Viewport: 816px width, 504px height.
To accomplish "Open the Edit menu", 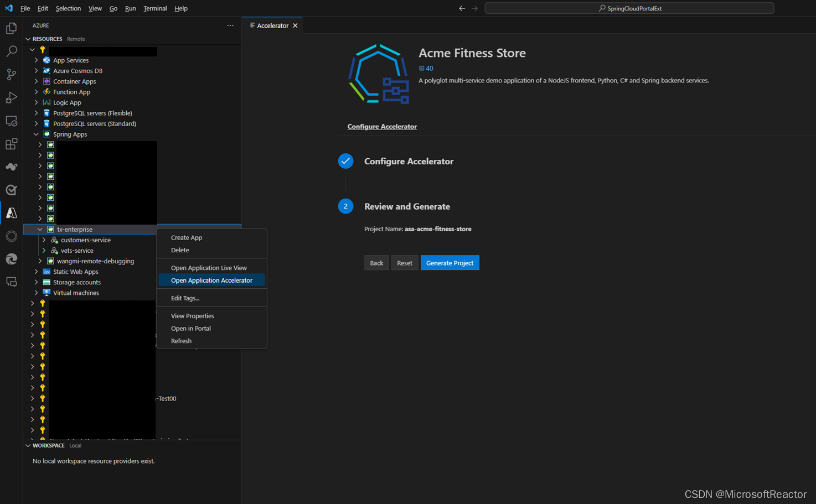I will click(43, 8).
